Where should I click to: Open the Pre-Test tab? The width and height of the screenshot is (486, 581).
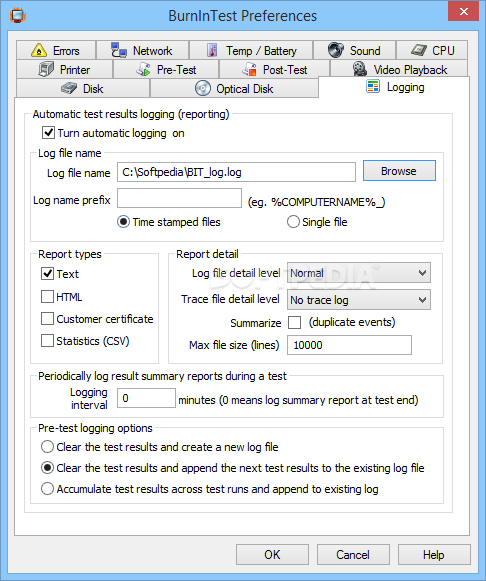point(166,69)
